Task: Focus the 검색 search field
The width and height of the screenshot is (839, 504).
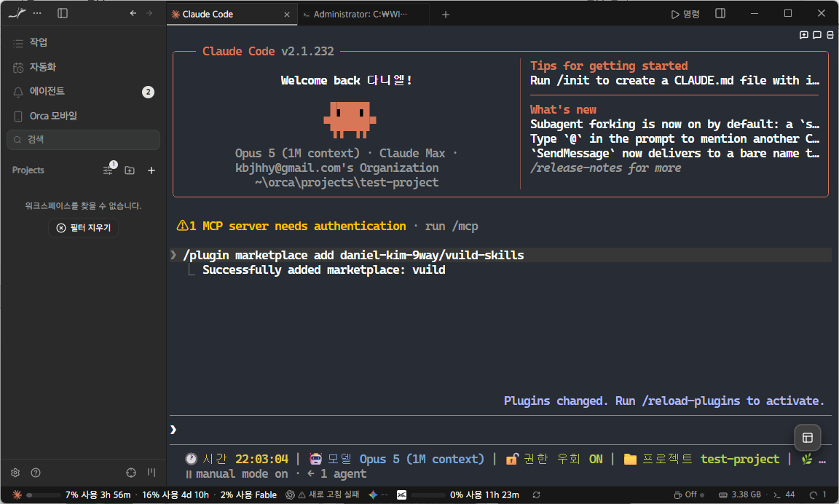Action: pyautogui.click(x=83, y=140)
